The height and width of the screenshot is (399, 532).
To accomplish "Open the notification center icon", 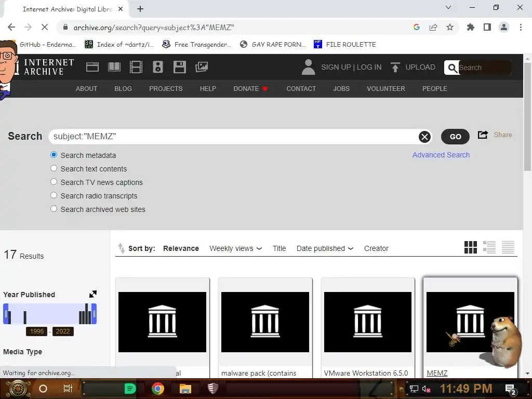I will pos(511,389).
